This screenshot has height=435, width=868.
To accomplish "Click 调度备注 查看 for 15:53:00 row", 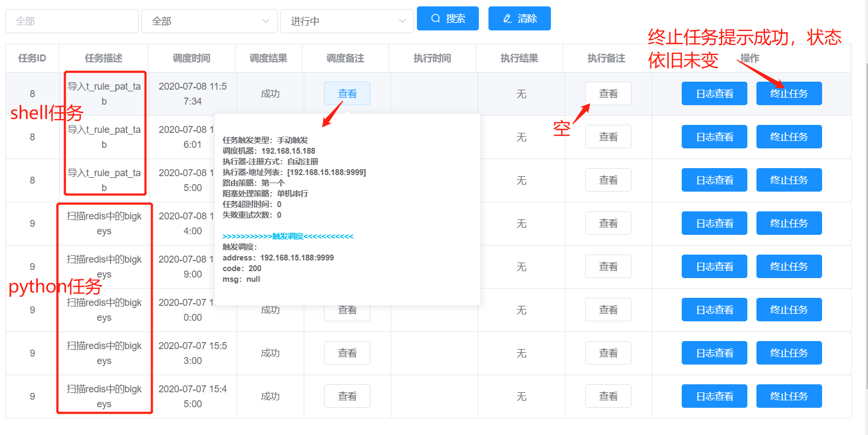I will click(347, 353).
